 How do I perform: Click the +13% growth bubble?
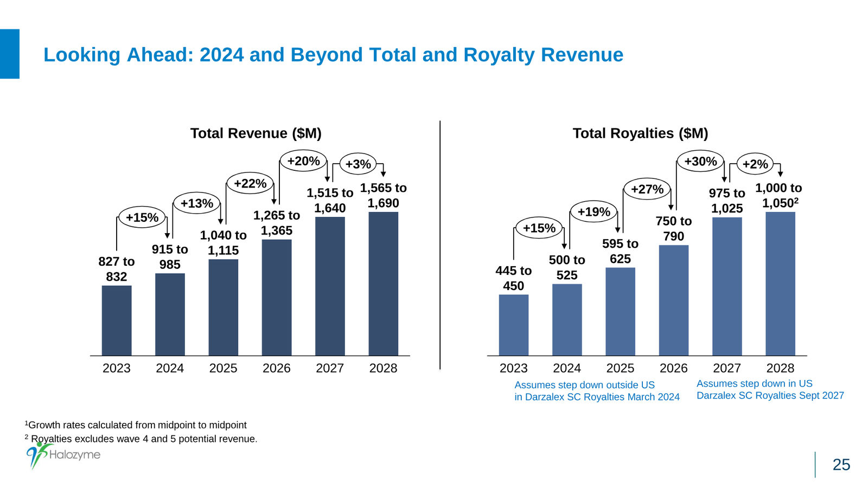pyautogui.click(x=197, y=203)
